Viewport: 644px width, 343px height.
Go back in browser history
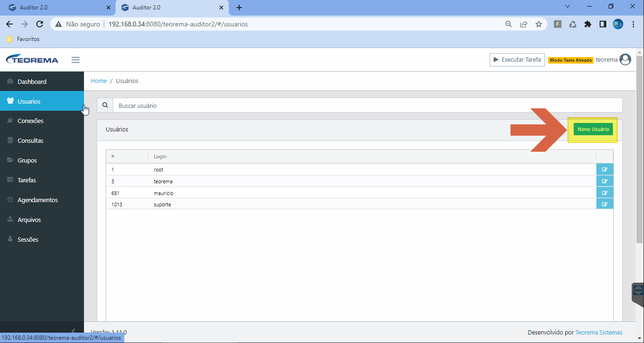click(x=9, y=24)
